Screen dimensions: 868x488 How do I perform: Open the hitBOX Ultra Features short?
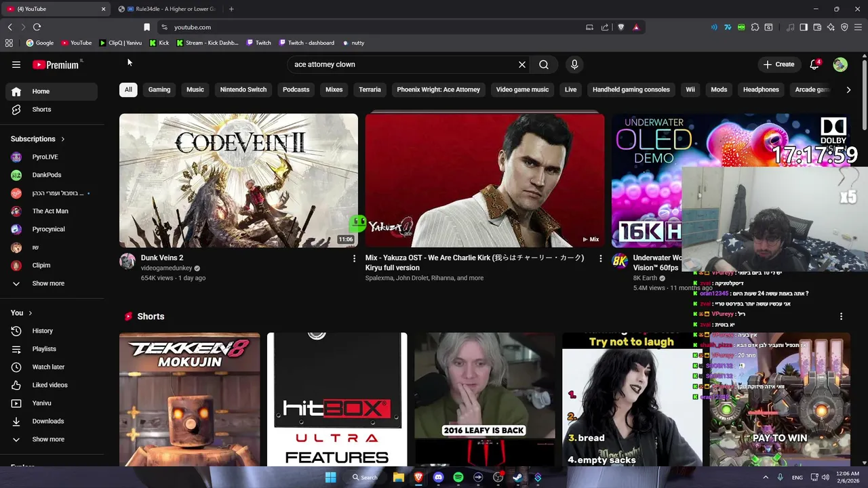tap(337, 399)
